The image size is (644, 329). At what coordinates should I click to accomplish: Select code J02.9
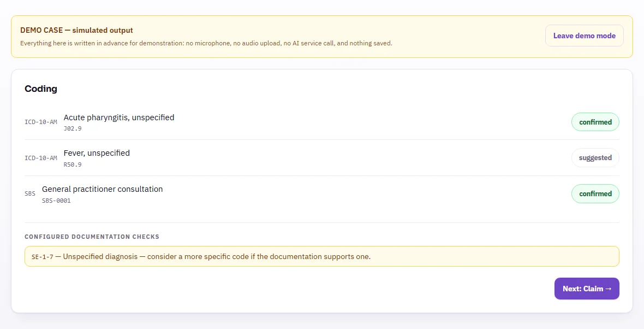(x=73, y=129)
